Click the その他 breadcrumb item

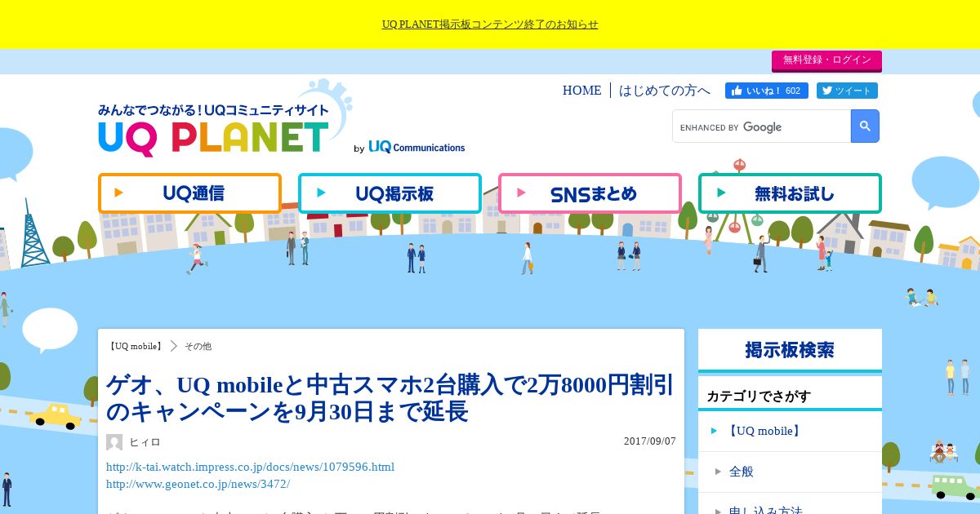[x=198, y=346]
